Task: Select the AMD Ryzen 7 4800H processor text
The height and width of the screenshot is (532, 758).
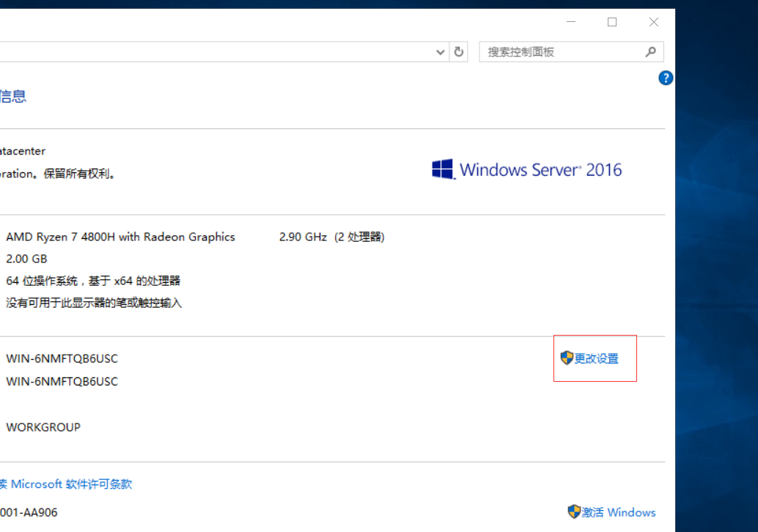Action: (x=120, y=237)
